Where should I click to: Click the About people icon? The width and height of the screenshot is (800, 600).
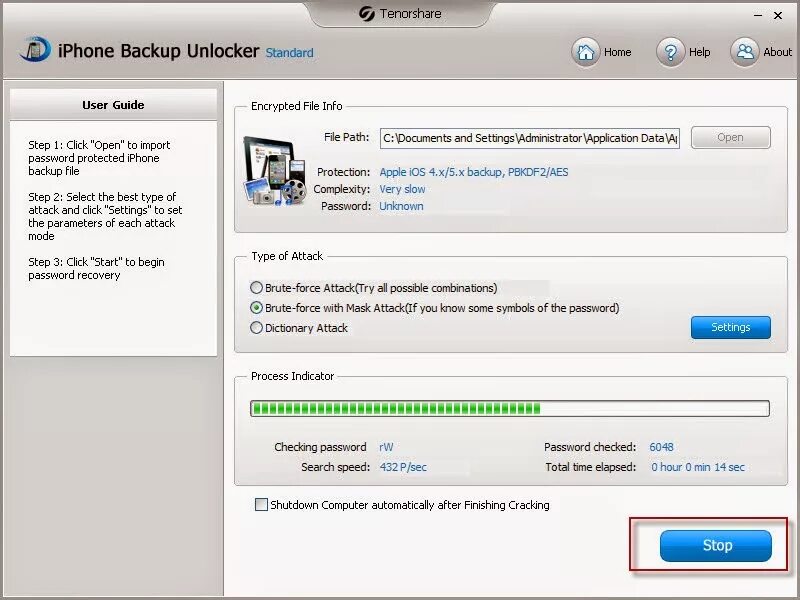coord(744,52)
